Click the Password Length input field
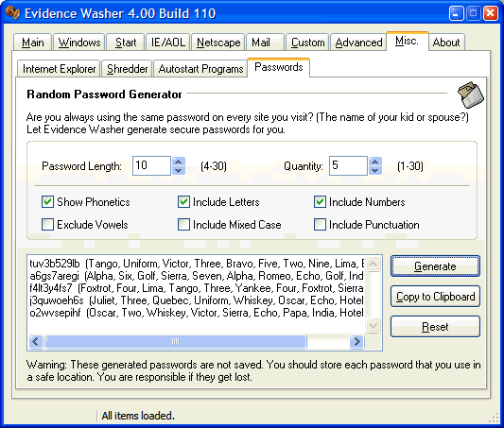The image size is (504, 428). pos(151,165)
